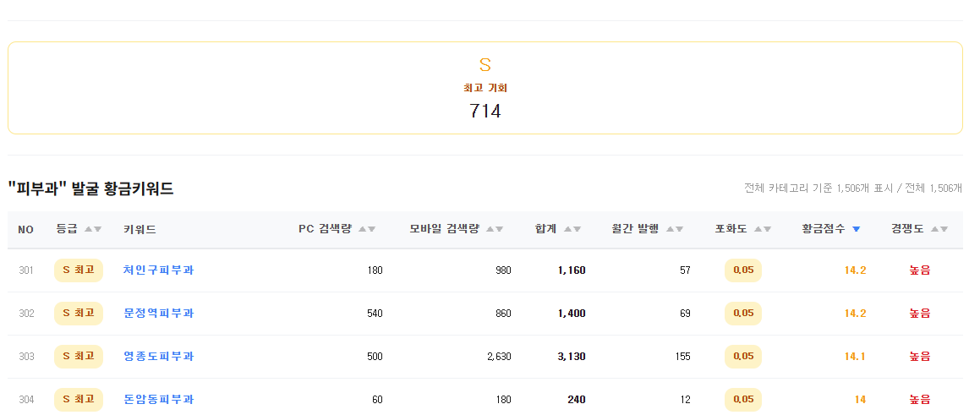
Task: Click S 최고 badge in row 302
Action: [78, 313]
